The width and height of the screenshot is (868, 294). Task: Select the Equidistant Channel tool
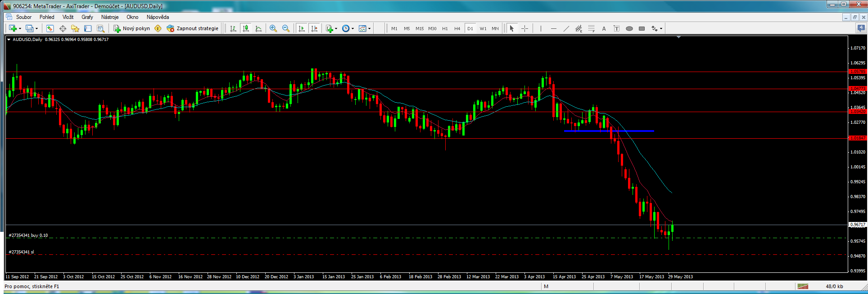coord(579,28)
